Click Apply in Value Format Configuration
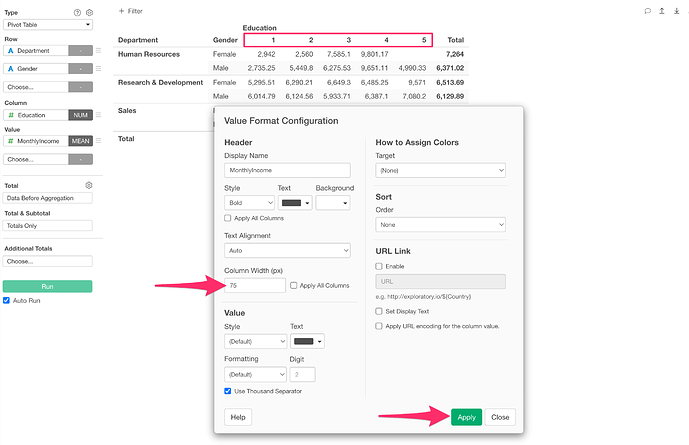Screen dimensions: 689x445 pyautogui.click(x=466, y=417)
